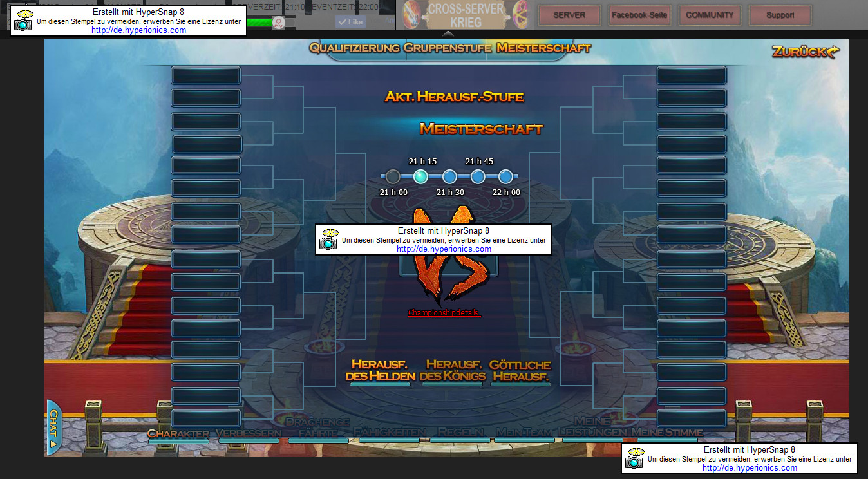This screenshot has width=868, height=479.
Task: Click the Zurück back arrow button
Action: [x=806, y=52]
